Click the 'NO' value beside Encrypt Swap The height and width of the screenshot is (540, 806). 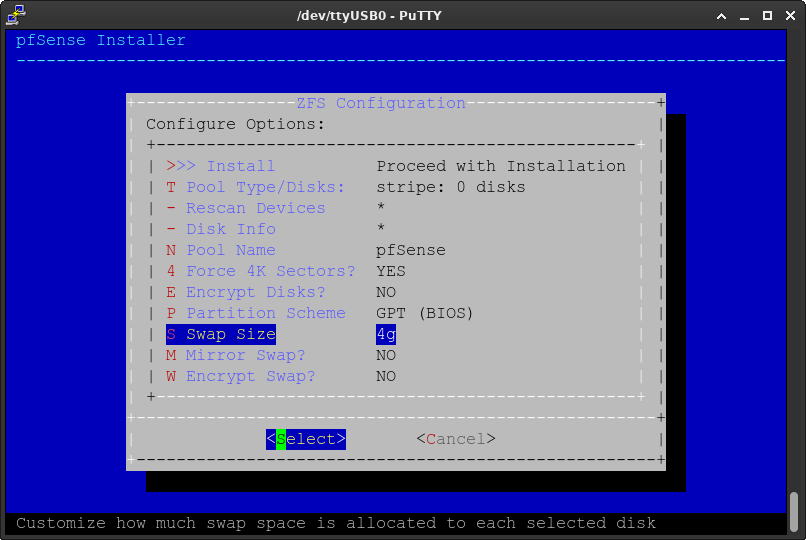(386, 377)
